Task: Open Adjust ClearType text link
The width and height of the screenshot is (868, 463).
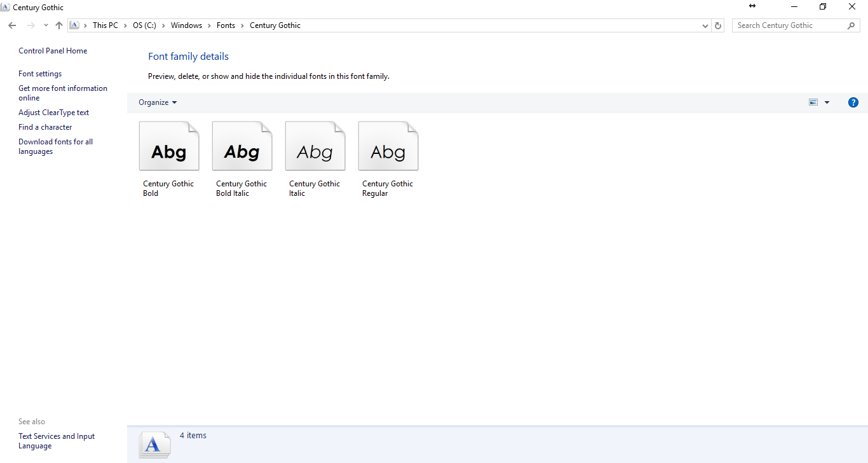Action: click(x=54, y=113)
